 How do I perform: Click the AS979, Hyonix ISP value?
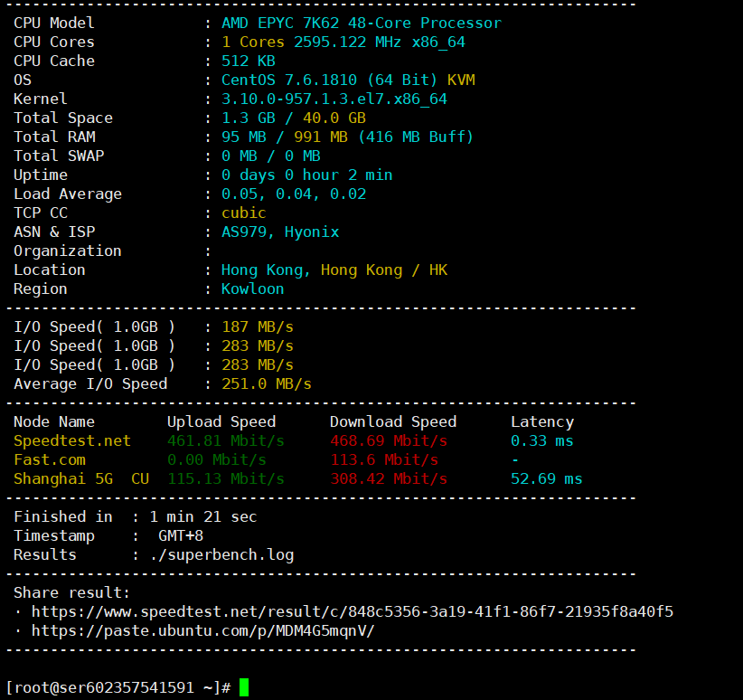[280, 232]
